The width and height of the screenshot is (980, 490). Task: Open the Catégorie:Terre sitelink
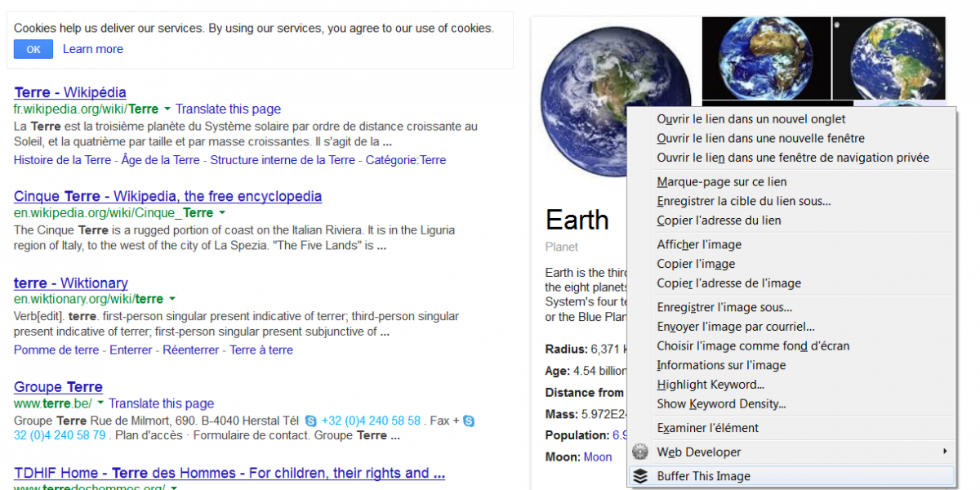[x=406, y=160]
